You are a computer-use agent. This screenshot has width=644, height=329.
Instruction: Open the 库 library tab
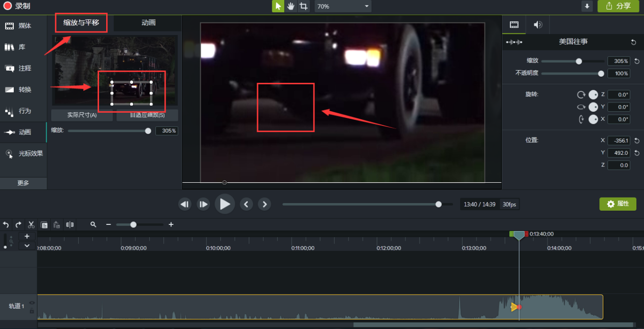click(x=23, y=47)
